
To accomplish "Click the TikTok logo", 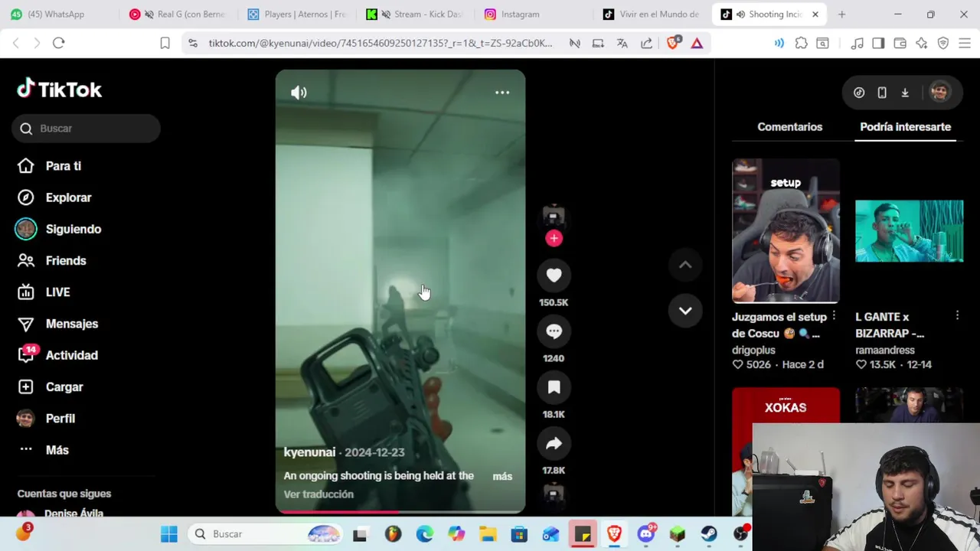I will [x=60, y=90].
